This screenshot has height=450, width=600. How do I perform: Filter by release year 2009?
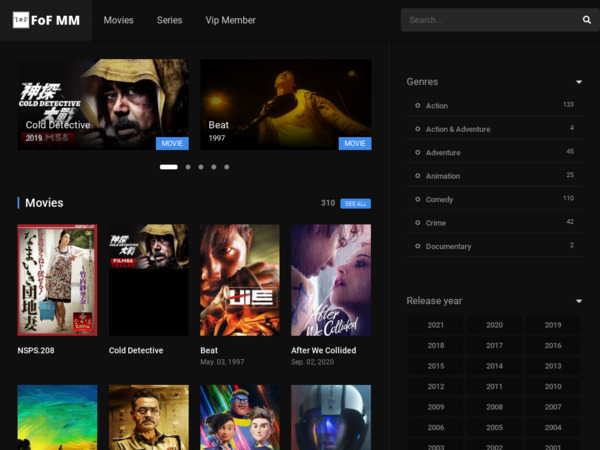pyautogui.click(x=435, y=407)
